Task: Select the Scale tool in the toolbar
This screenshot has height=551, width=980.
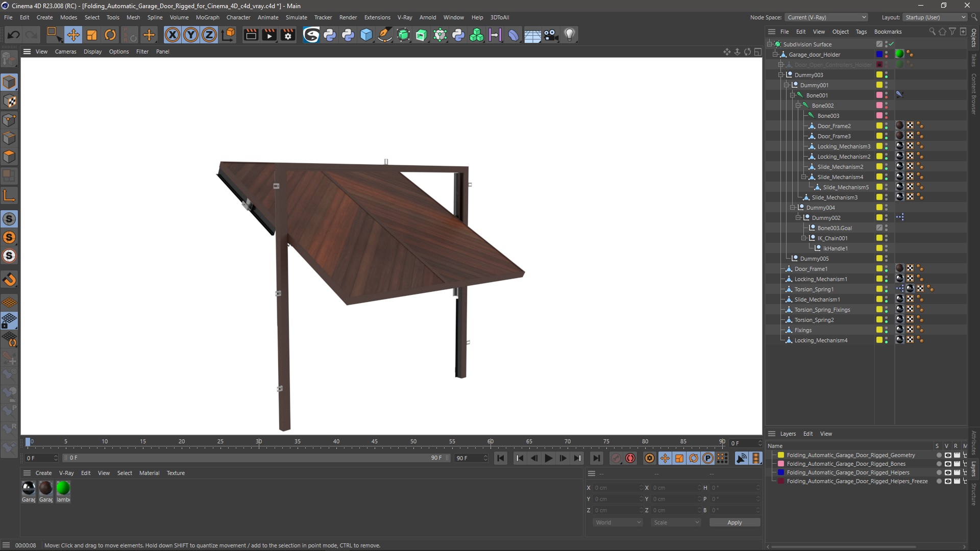Action: coord(92,35)
